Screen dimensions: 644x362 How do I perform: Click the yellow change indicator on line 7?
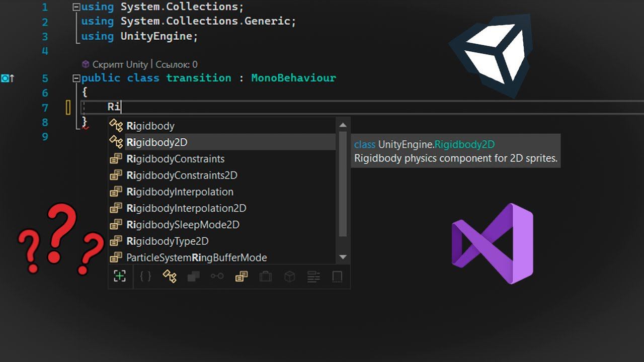coord(68,107)
